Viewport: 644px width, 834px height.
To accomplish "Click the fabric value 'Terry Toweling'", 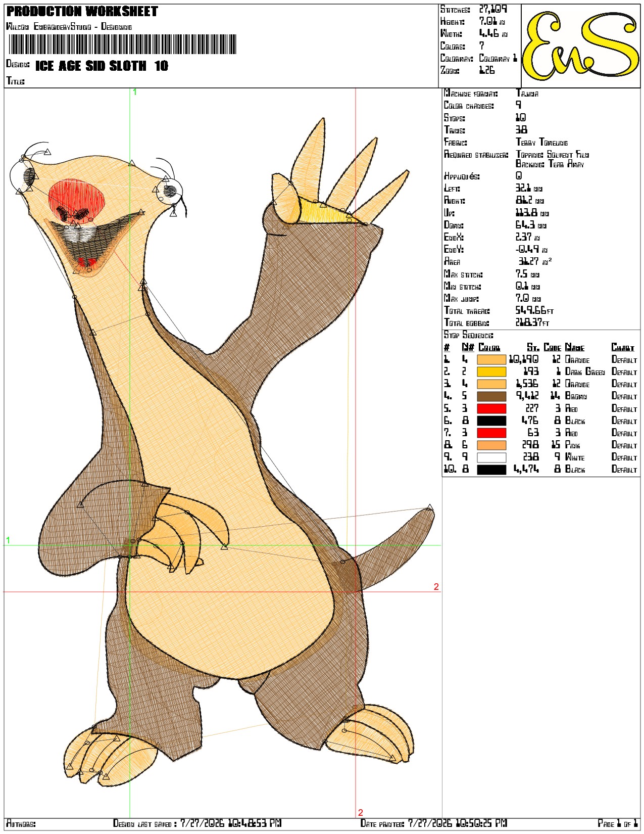I will pos(541,143).
